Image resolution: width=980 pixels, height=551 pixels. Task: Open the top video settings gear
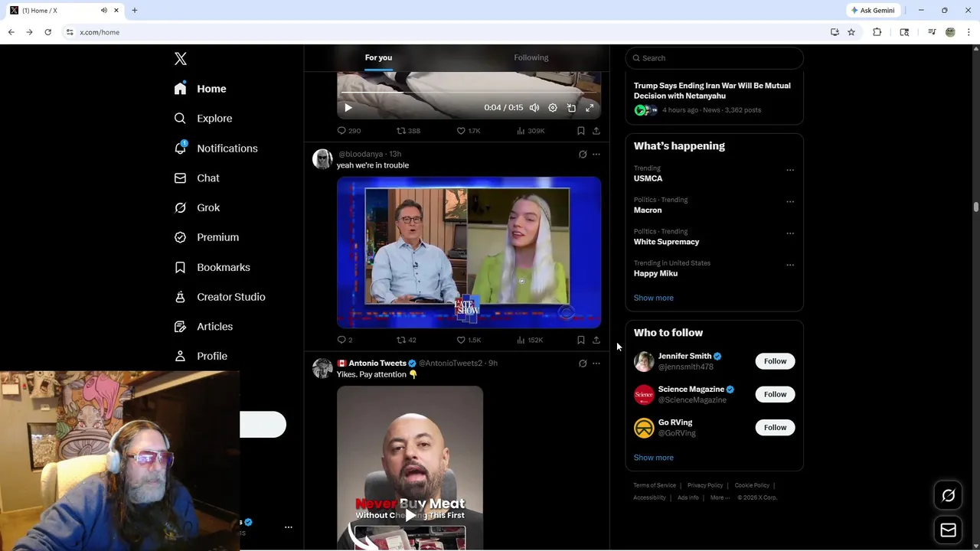553,108
